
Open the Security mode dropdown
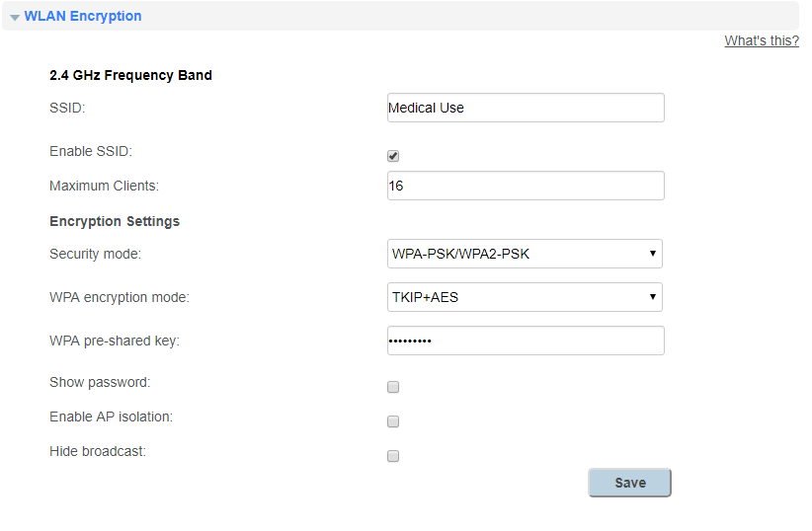pyautogui.click(x=525, y=254)
